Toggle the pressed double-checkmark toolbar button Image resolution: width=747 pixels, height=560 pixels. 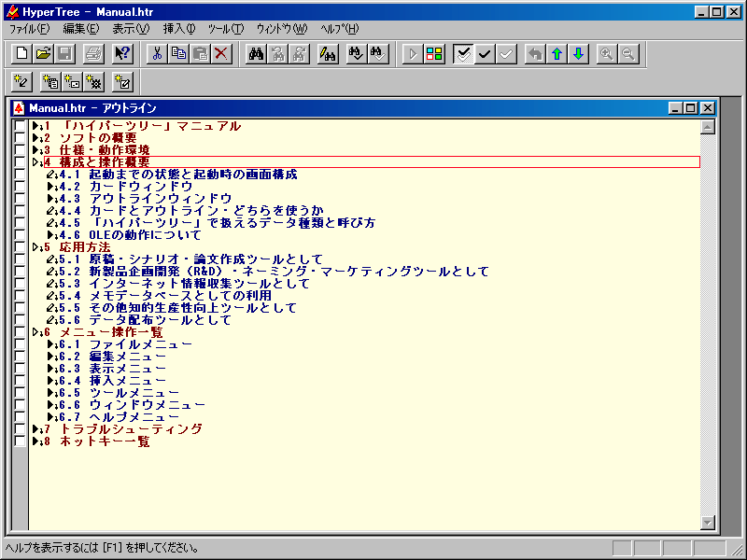pyautogui.click(x=463, y=54)
